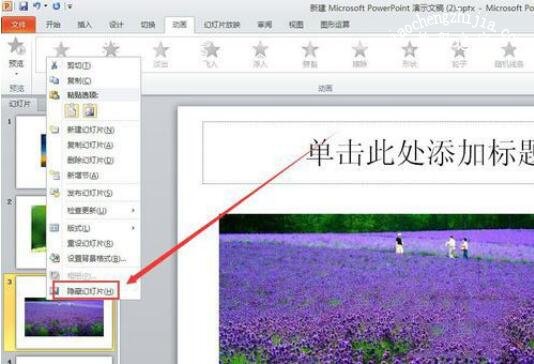Click the 单击此处添加标题 title placeholder
Viewport: 534px width, 364px height.
(x=368, y=153)
